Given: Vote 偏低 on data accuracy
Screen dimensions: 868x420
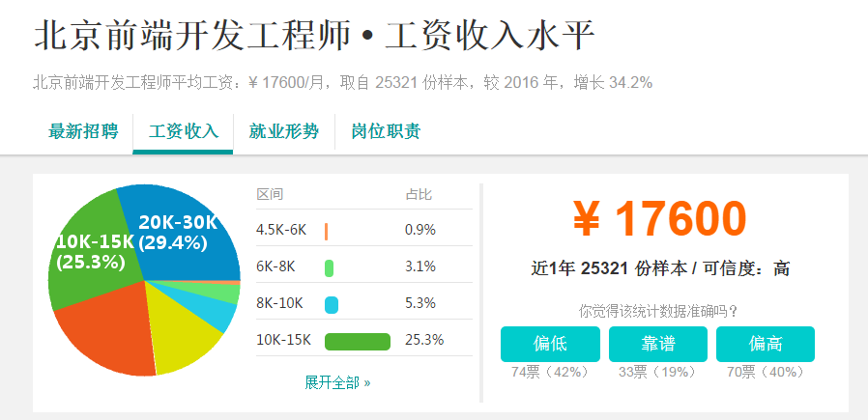Looking at the screenshot, I should pyautogui.click(x=550, y=344).
